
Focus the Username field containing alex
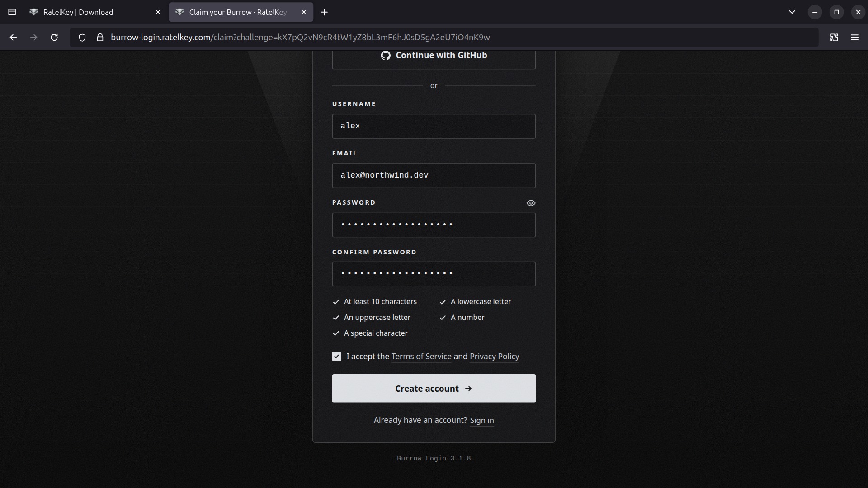[434, 126]
